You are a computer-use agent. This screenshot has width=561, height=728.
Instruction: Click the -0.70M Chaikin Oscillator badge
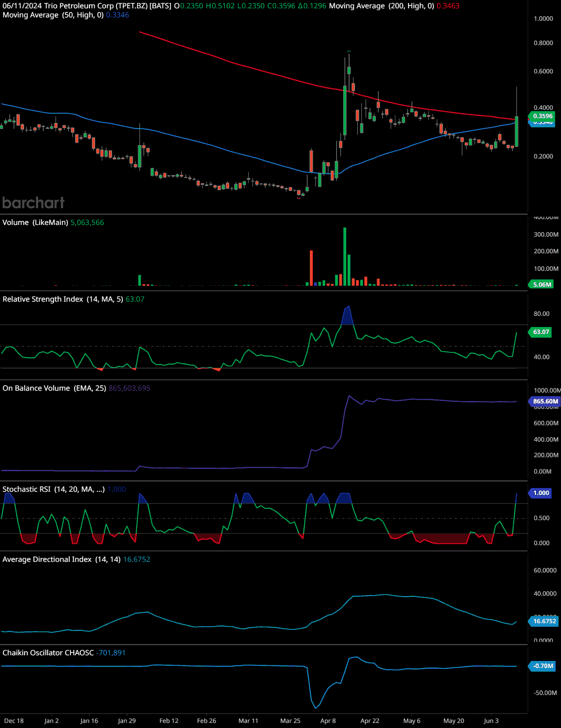click(543, 666)
